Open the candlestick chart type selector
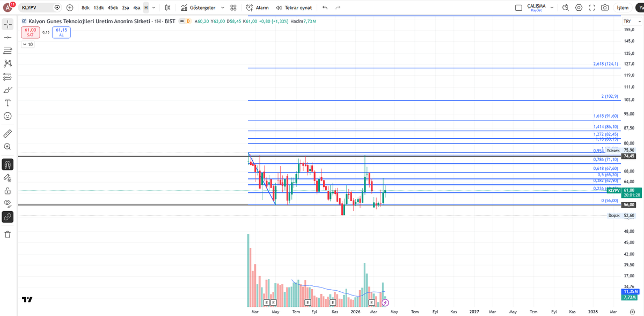The width and height of the screenshot is (644, 316). pyautogui.click(x=168, y=8)
